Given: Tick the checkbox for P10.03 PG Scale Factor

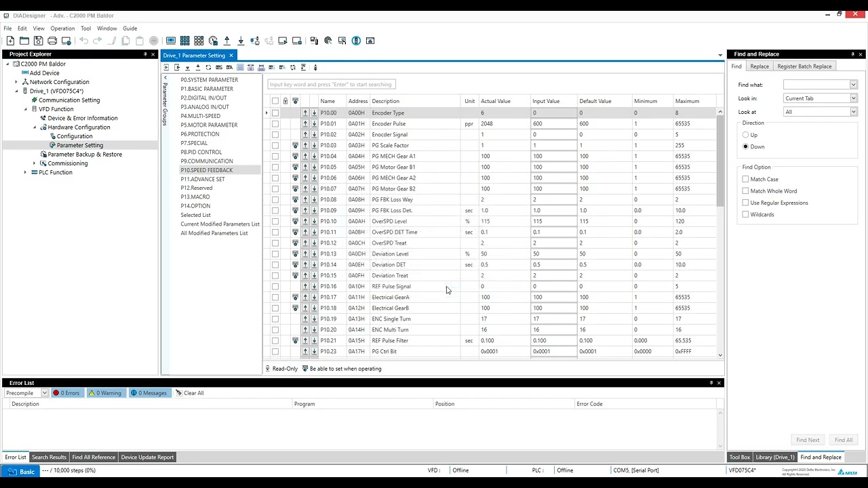Looking at the screenshot, I should [275, 145].
